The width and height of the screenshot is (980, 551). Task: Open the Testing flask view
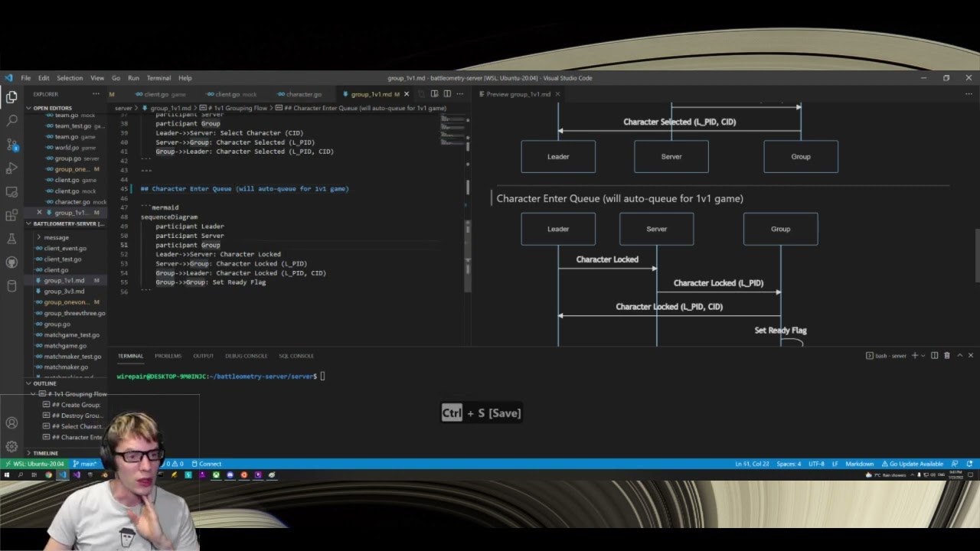tap(11, 239)
